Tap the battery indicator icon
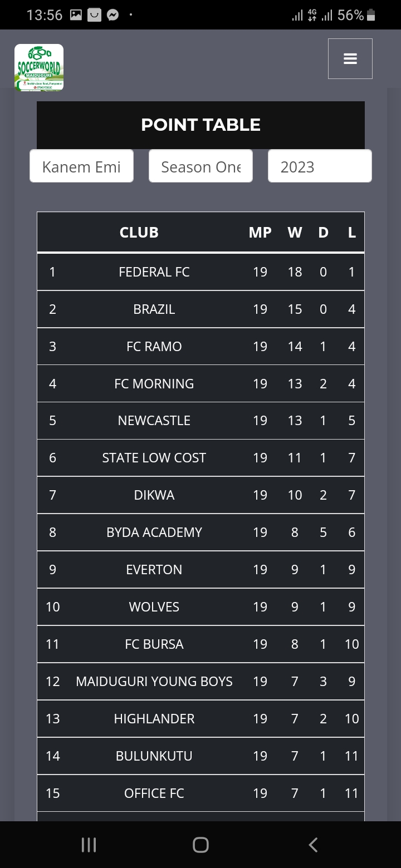Screen dimensions: 401x868 371,16
